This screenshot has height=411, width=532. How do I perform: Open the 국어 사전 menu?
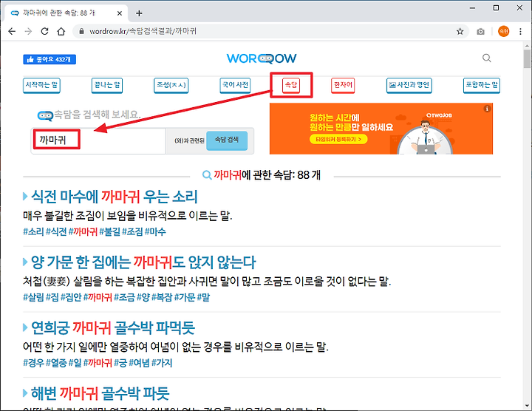tap(235, 85)
